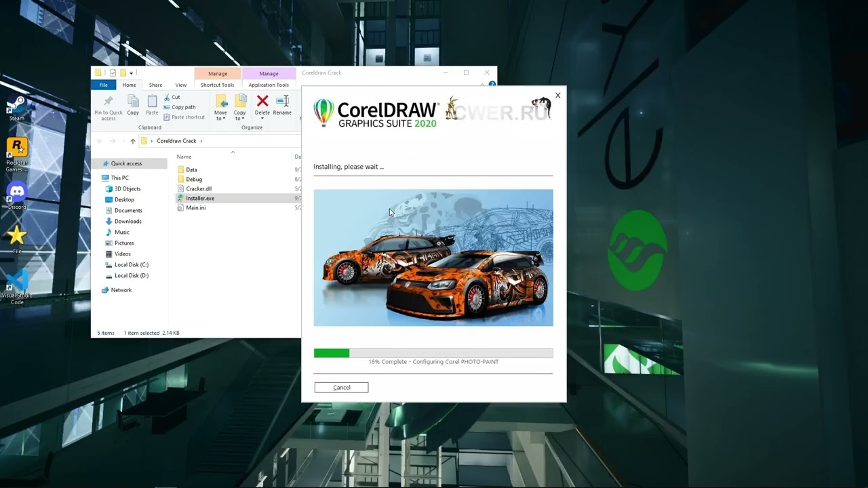
Task: Close the CorelDRAW installer dialog
Action: [557, 96]
